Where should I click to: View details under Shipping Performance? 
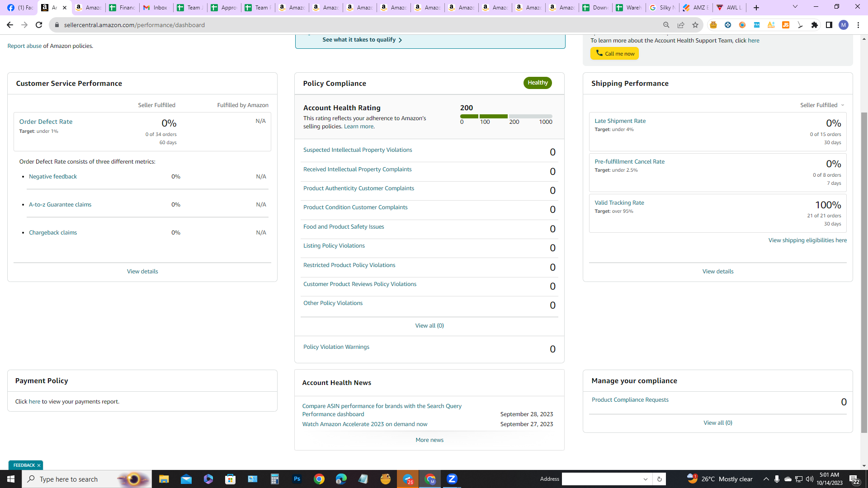(718, 272)
